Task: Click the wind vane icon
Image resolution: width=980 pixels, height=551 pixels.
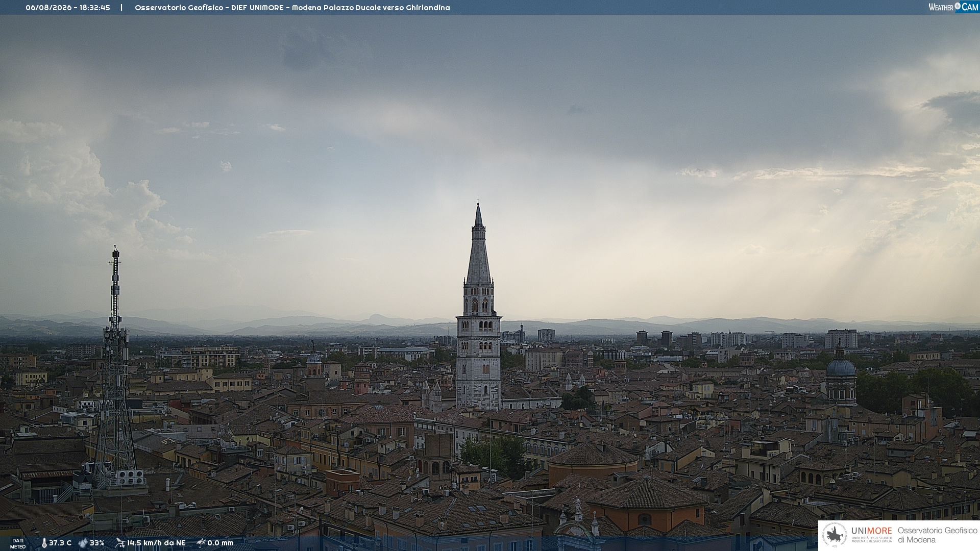Action: coord(120,543)
